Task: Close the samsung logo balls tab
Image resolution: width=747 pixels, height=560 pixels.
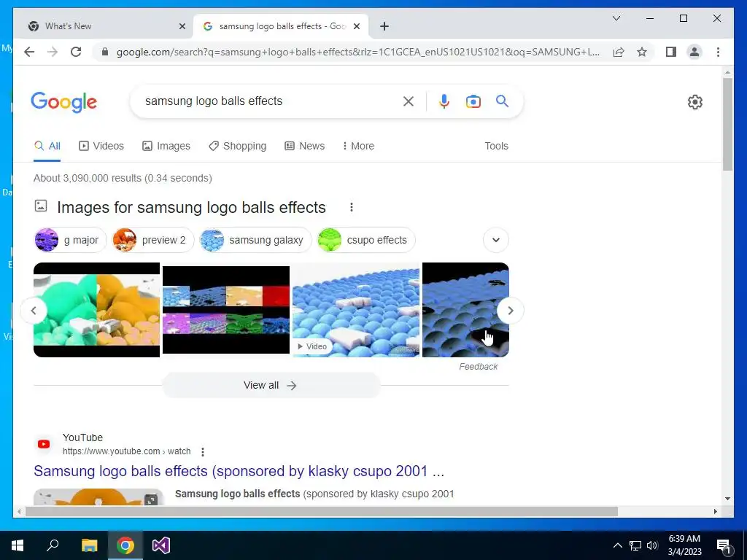Action: pos(356,27)
